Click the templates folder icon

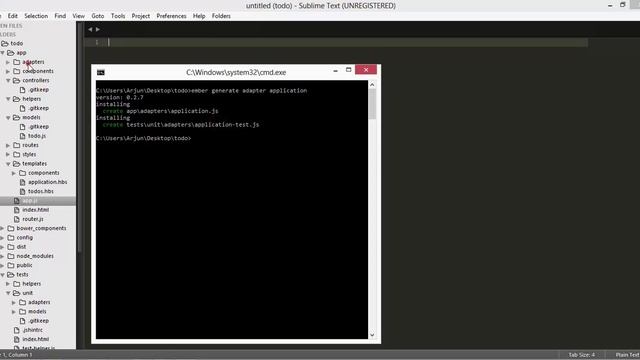tap(17, 164)
